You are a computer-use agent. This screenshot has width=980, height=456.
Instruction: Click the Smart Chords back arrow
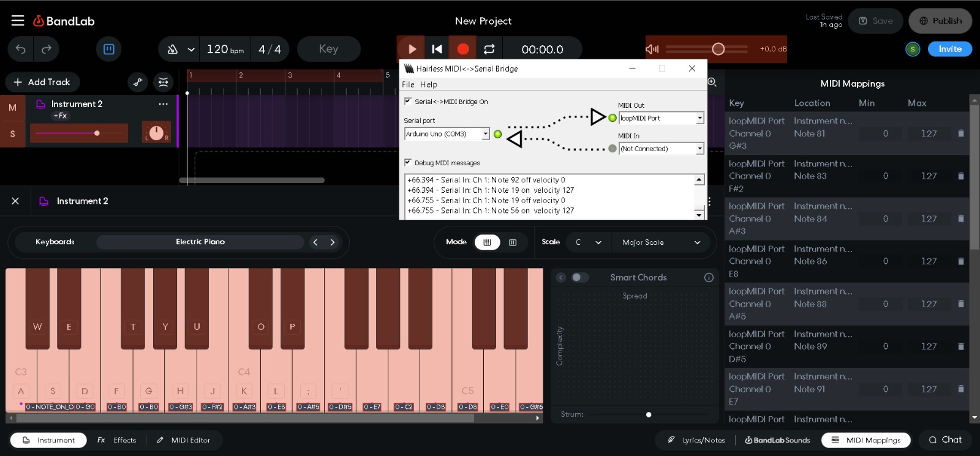pyautogui.click(x=560, y=277)
